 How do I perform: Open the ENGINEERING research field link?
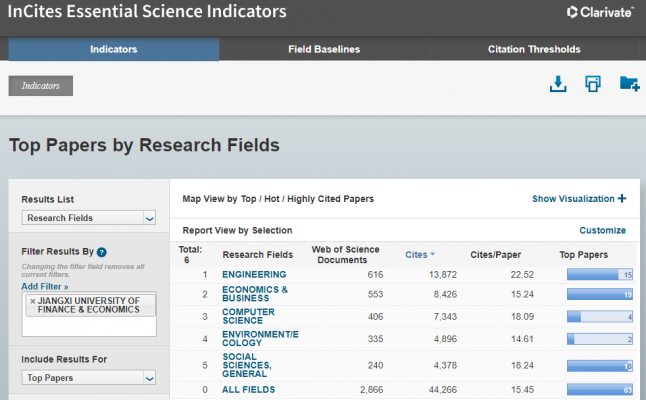(x=254, y=275)
